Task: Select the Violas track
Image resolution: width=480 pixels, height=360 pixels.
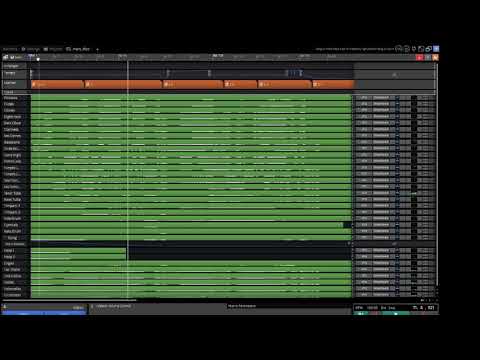Action: 16,282
